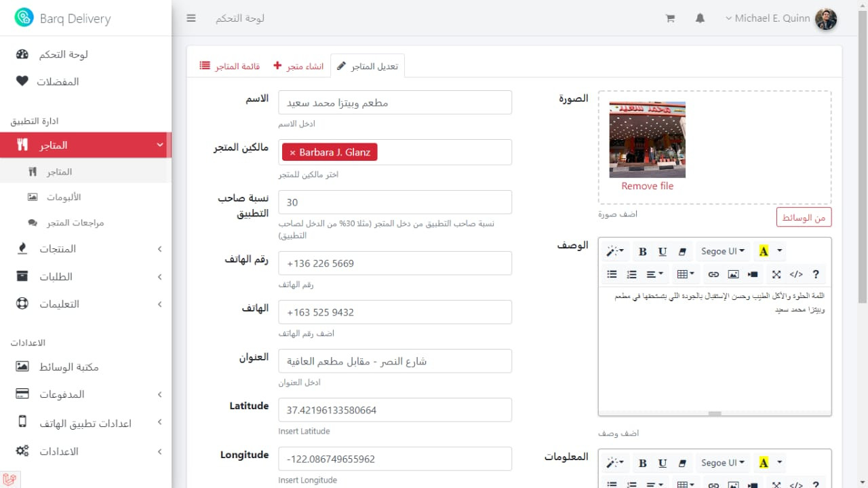This screenshot has width=868, height=488.
Task: Switch to the انشاء متجر tab
Action: (x=298, y=65)
